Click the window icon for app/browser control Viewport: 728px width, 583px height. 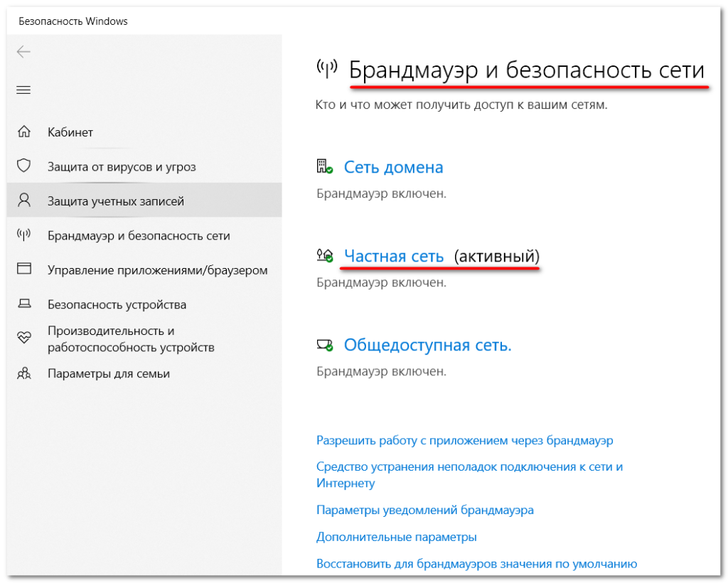pyautogui.click(x=24, y=268)
